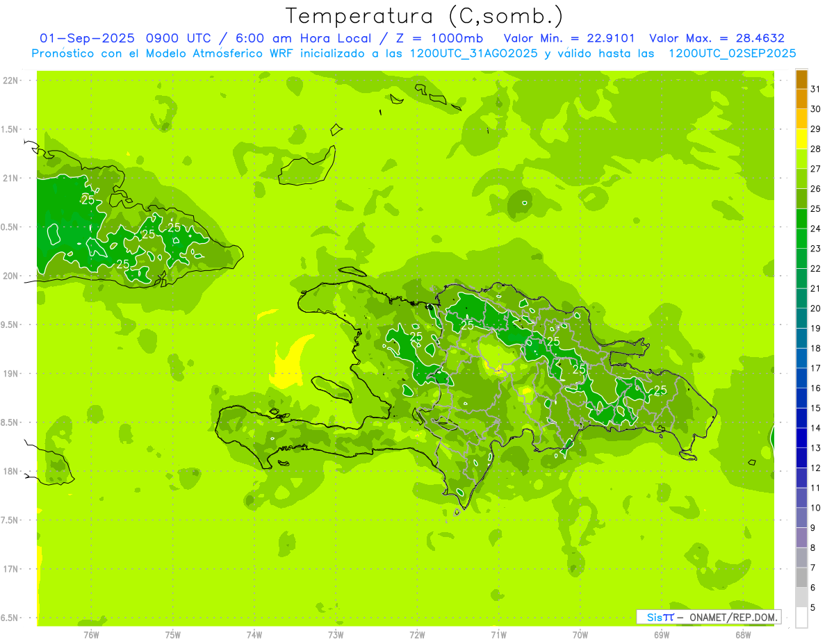Click the 22N latitude label

tap(12, 81)
